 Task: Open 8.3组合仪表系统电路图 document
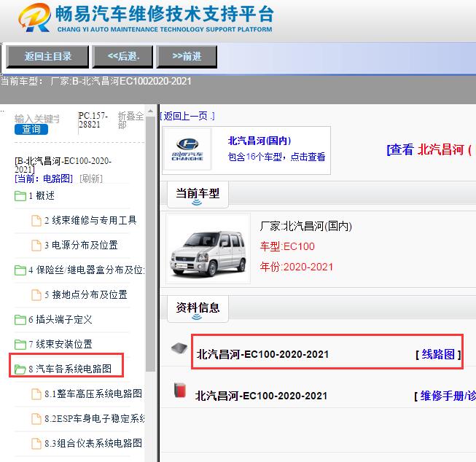[x=93, y=444]
